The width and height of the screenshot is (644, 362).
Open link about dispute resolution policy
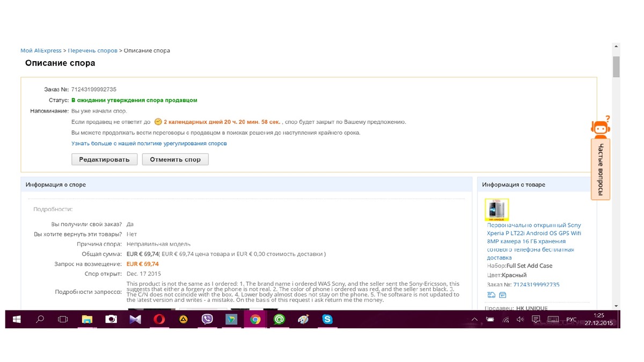click(x=149, y=144)
